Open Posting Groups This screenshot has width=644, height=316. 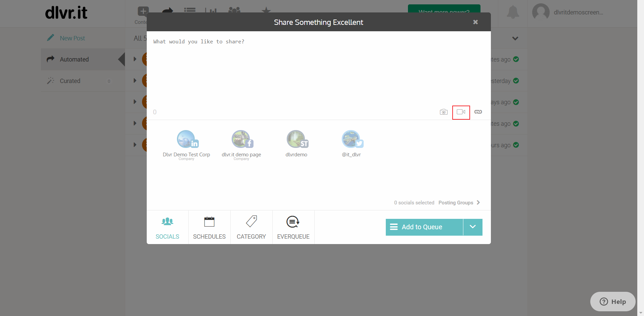(x=456, y=202)
